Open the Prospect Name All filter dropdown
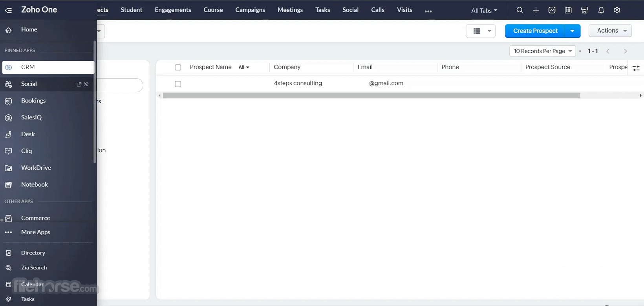The width and height of the screenshot is (644, 306). point(244,67)
